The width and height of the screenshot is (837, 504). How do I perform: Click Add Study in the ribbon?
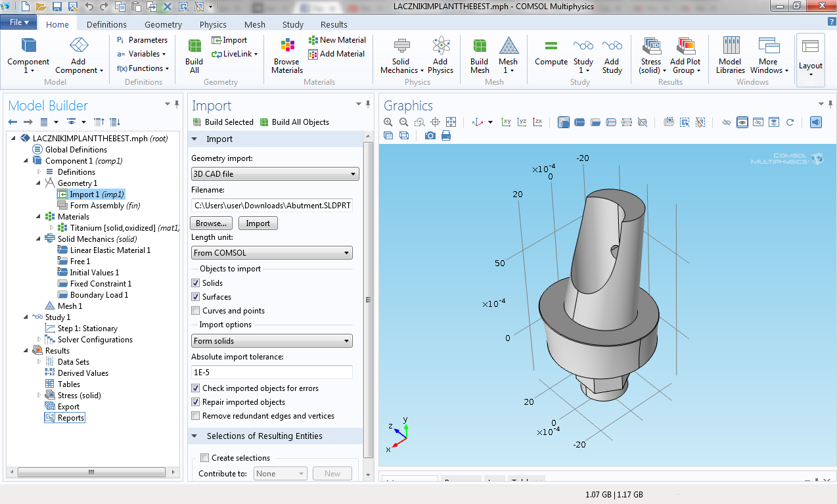[612, 56]
